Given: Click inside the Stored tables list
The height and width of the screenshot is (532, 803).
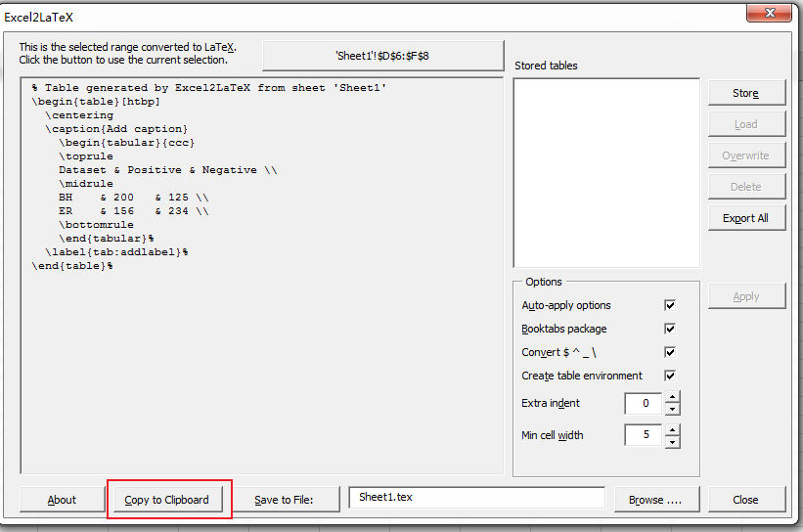Looking at the screenshot, I should [x=606, y=172].
